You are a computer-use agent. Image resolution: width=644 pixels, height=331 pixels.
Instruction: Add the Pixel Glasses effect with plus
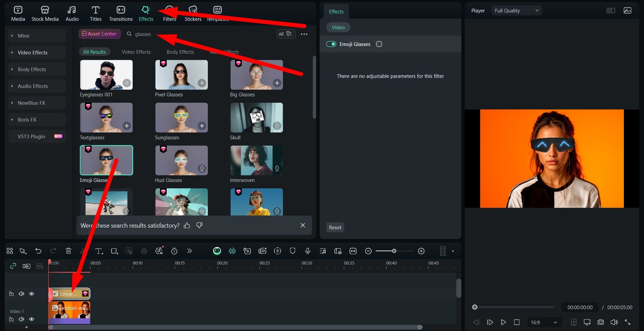(x=202, y=83)
